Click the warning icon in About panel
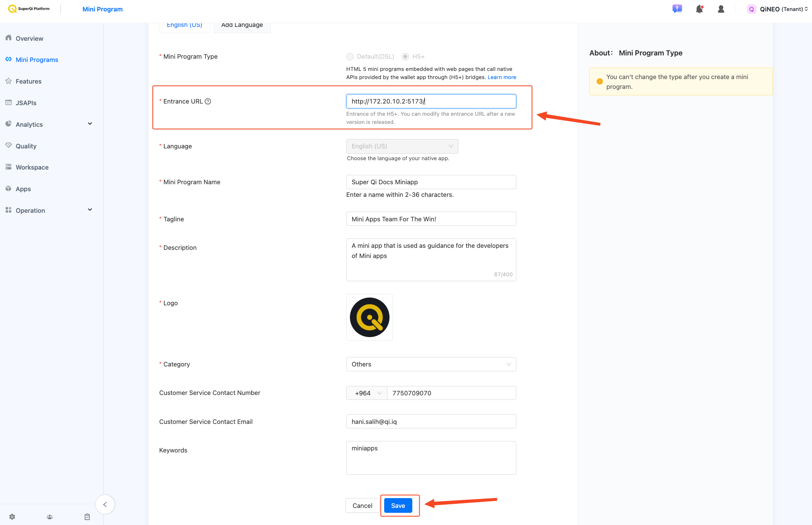 tap(600, 82)
